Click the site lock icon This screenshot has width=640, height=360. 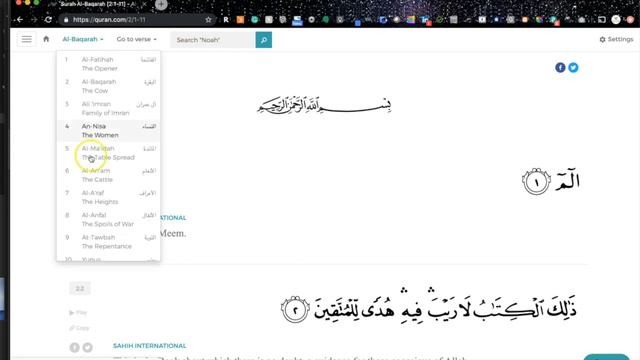point(66,19)
